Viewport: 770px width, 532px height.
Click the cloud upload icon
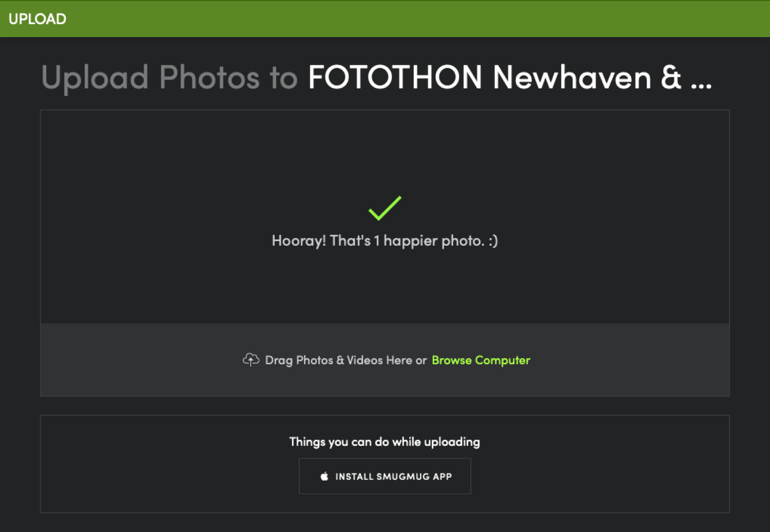[251, 360]
